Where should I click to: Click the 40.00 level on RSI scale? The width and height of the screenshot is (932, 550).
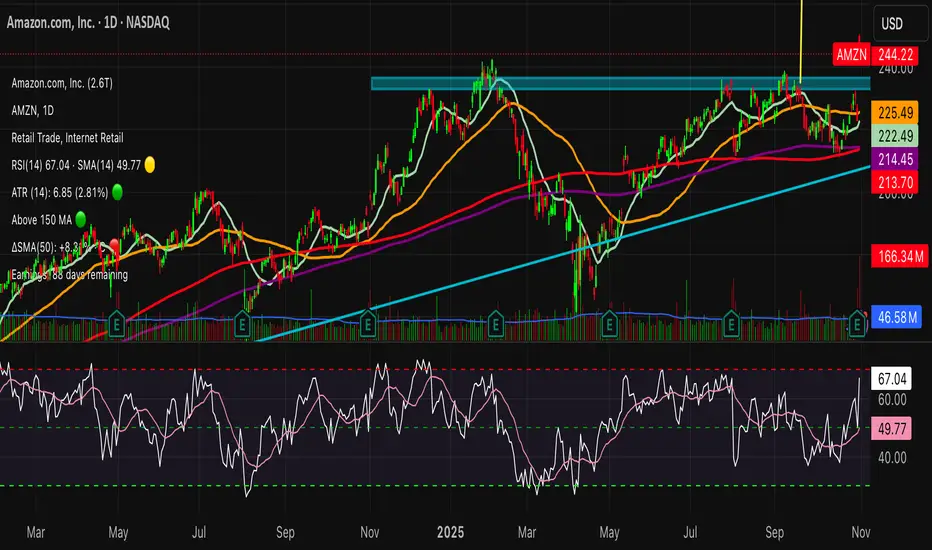892,458
